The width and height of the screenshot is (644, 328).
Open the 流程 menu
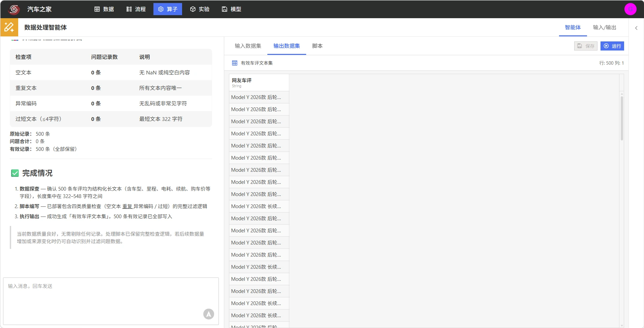pos(136,9)
